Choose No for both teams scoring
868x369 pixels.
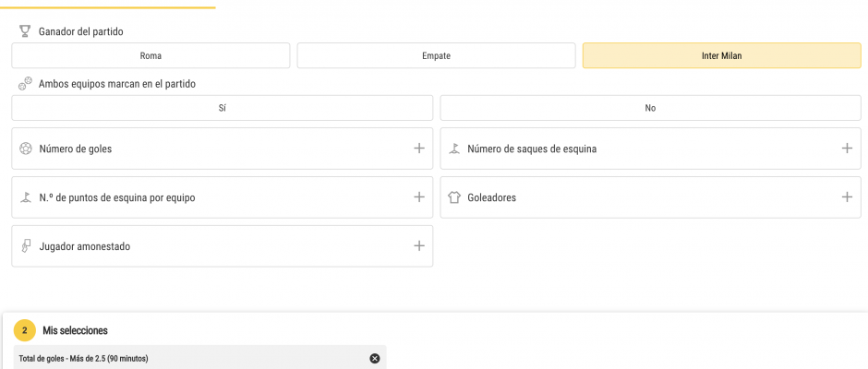tap(650, 108)
